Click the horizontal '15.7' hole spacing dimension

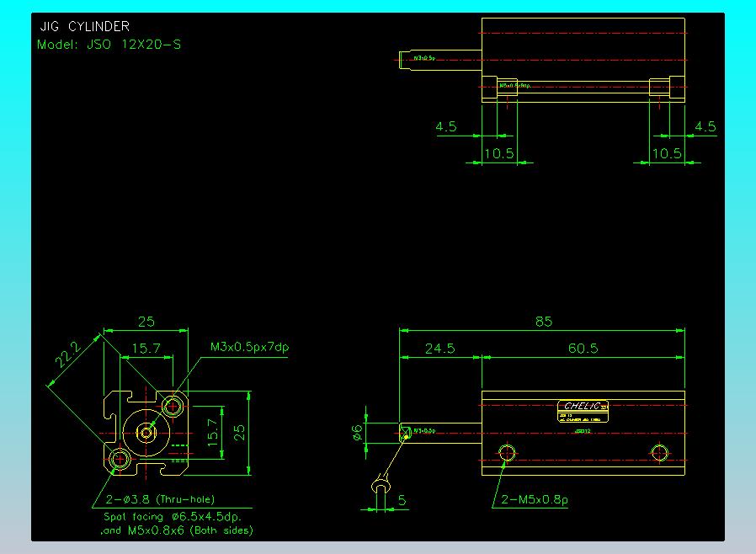click(x=146, y=348)
